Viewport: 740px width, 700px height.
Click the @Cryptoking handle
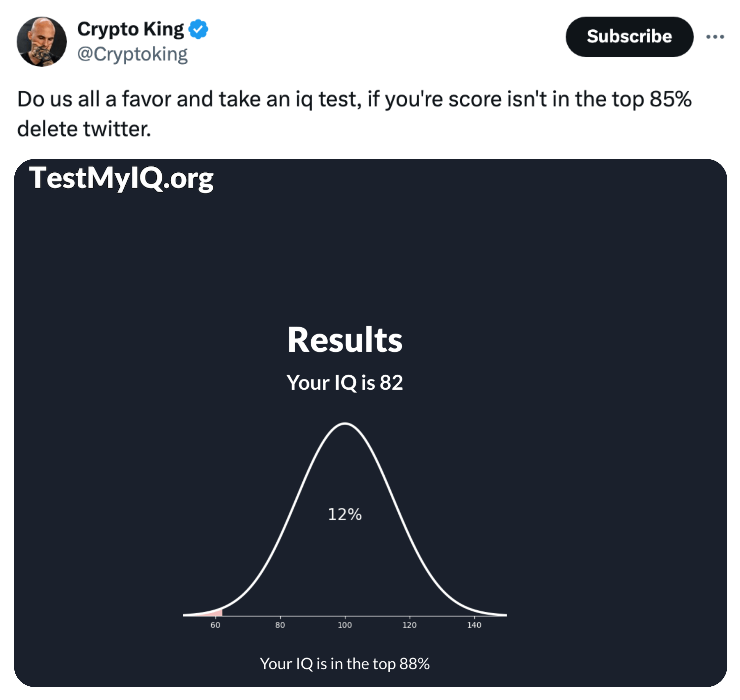coord(132,54)
